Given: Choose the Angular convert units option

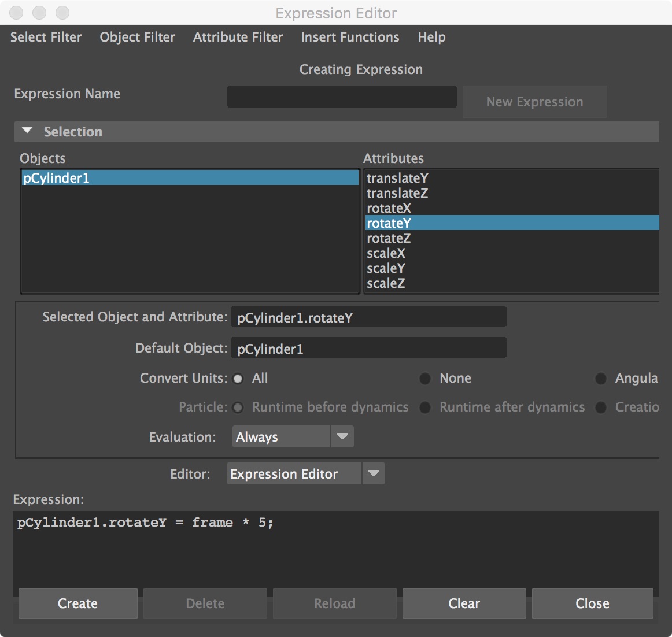Looking at the screenshot, I should [601, 379].
